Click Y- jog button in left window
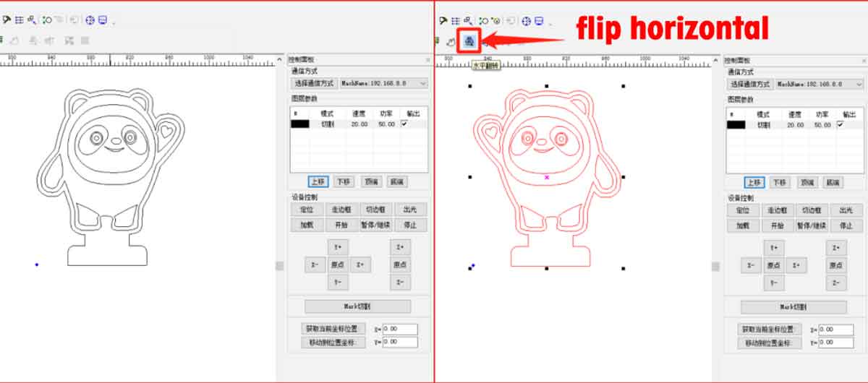The width and height of the screenshot is (868, 383). 338,283
